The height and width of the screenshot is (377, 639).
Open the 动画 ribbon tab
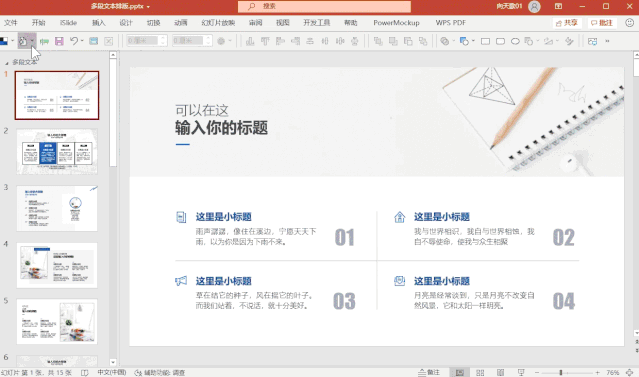pyautogui.click(x=181, y=23)
